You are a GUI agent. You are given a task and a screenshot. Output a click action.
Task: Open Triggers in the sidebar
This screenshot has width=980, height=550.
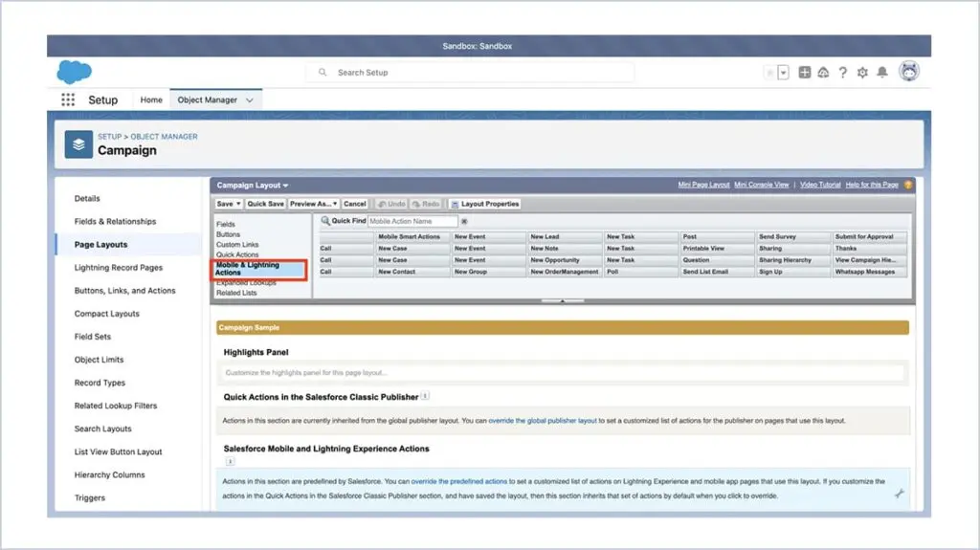[89, 498]
